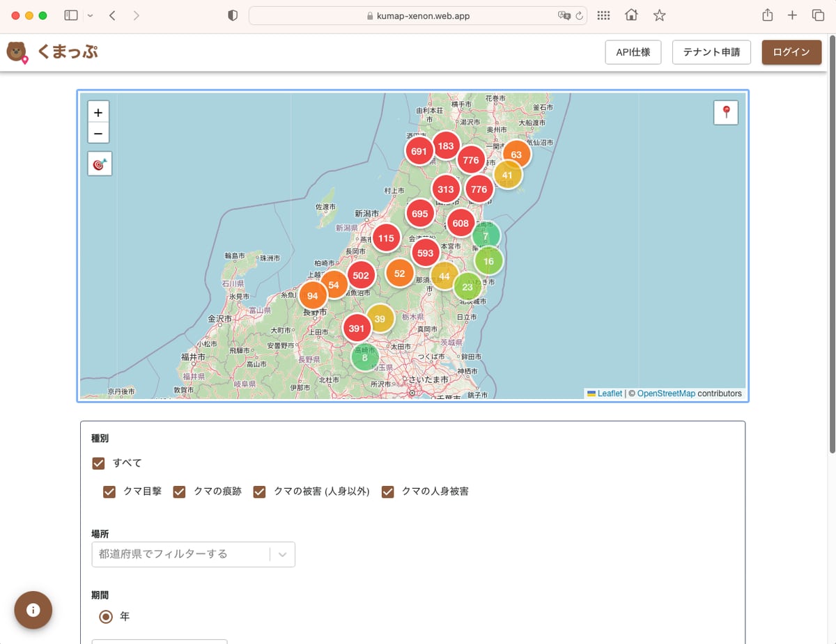Click the Safari share icon
This screenshot has height=644, width=836.
pos(767,15)
